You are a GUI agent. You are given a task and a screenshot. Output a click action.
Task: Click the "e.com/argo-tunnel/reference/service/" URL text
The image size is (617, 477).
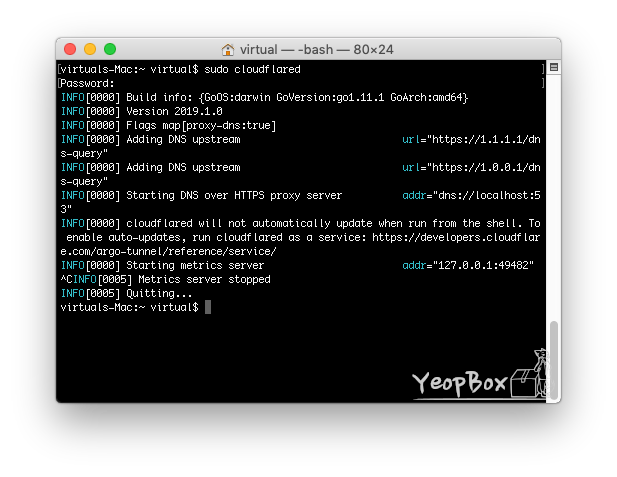(168, 251)
